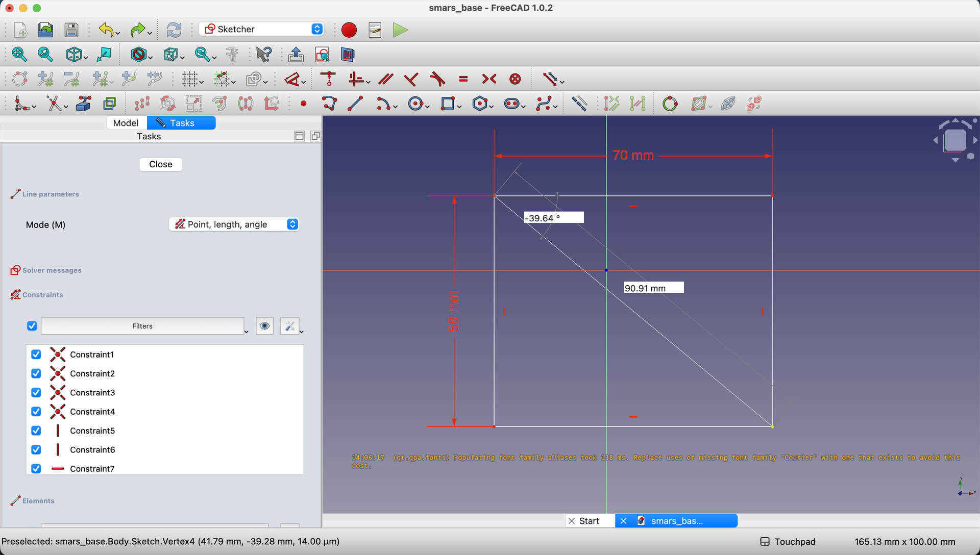This screenshot has height=555, width=980.
Task: Start macro recording with the red circle
Action: 349,30
